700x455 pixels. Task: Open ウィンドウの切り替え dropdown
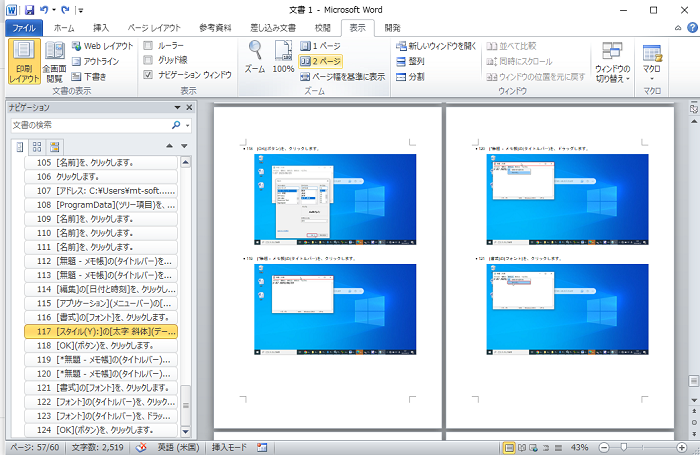click(612, 63)
